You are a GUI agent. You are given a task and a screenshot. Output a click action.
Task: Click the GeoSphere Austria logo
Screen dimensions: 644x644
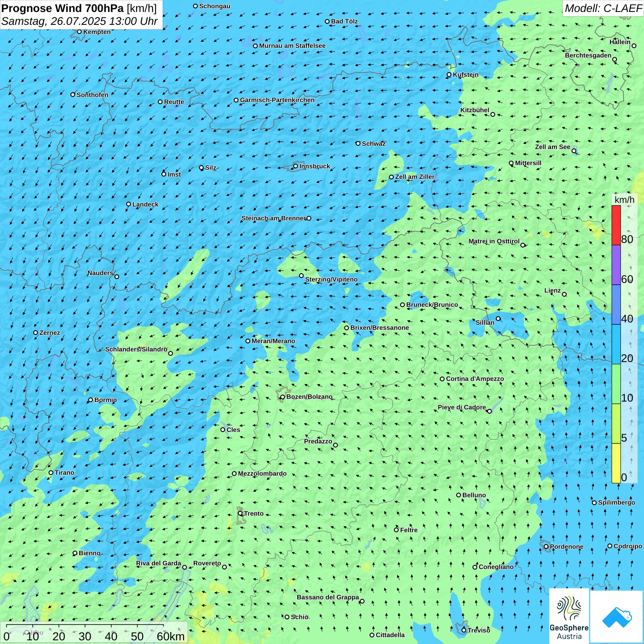click(x=569, y=616)
